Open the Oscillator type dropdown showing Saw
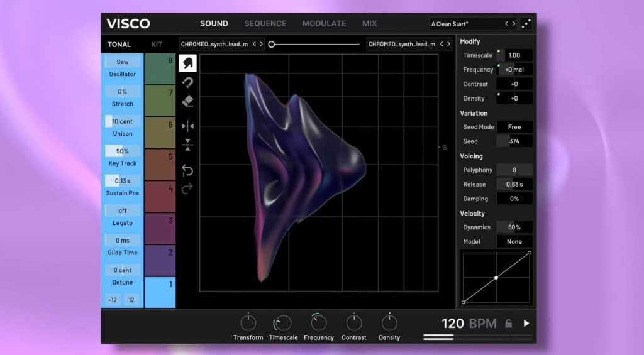The width and height of the screenshot is (644, 355). [x=123, y=62]
